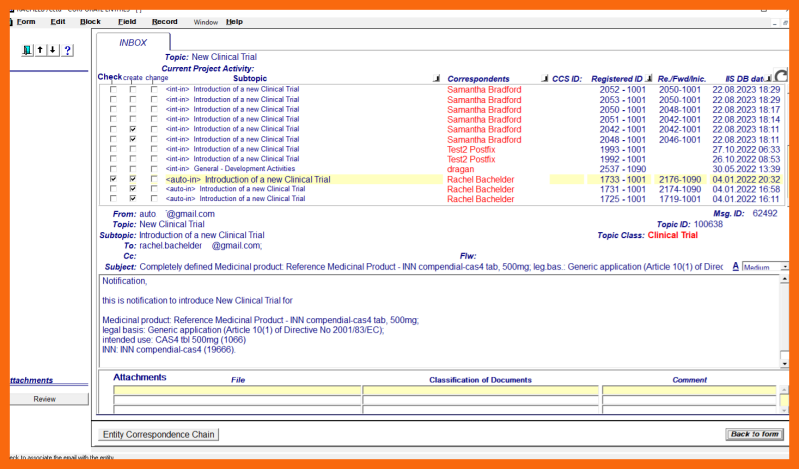Uncheck the Check box on highlighted auto-in row
The height and width of the screenshot is (469, 799).
click(x=113, y=179)
